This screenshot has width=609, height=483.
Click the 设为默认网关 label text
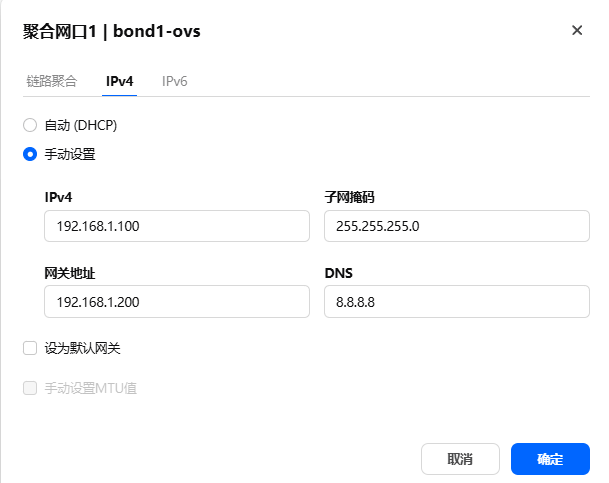(x=83, y=349)
